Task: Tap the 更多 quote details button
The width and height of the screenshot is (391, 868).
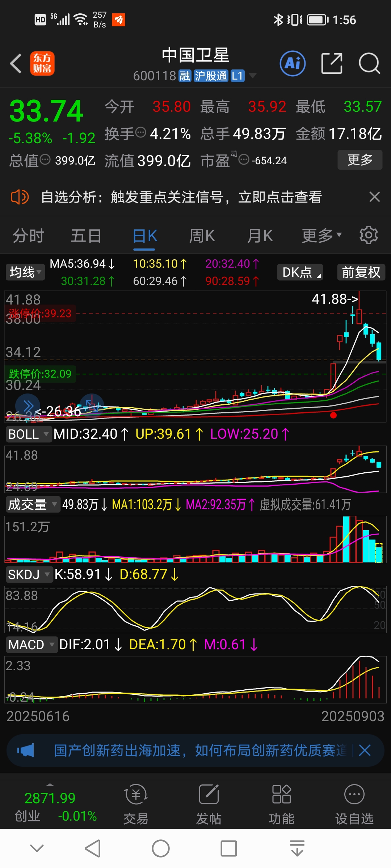Action: (360, 159)
